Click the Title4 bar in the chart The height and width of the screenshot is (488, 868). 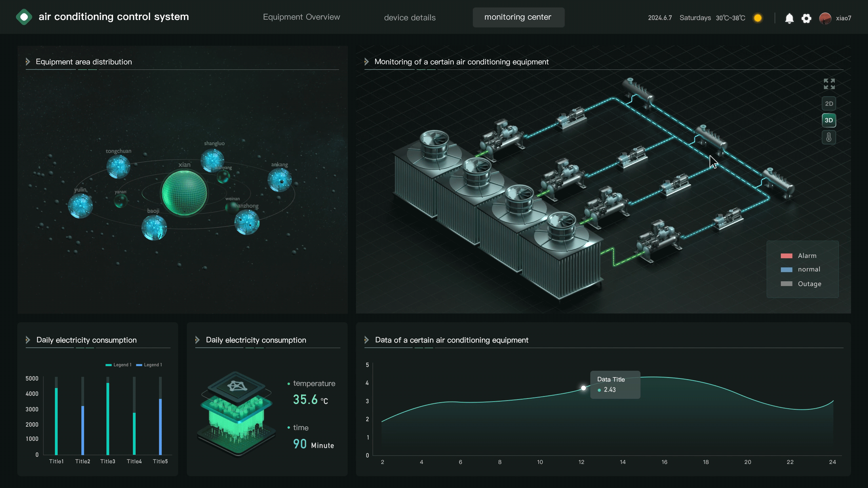point(134,434)
